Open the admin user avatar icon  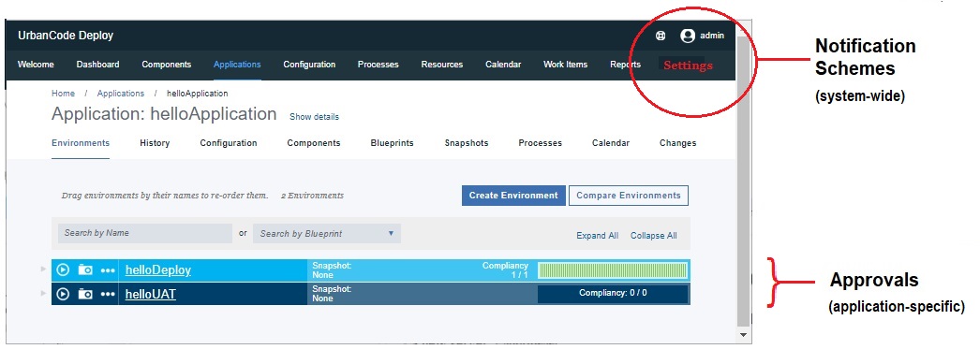688,36
